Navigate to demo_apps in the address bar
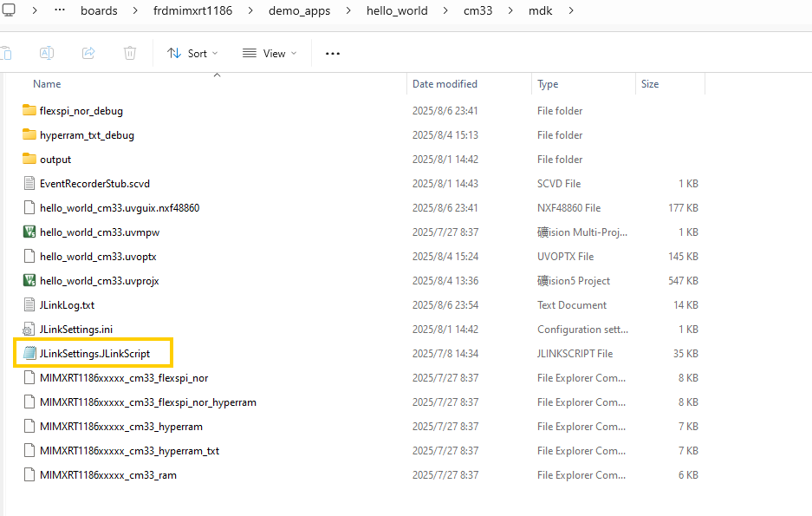 pos(299,11)
